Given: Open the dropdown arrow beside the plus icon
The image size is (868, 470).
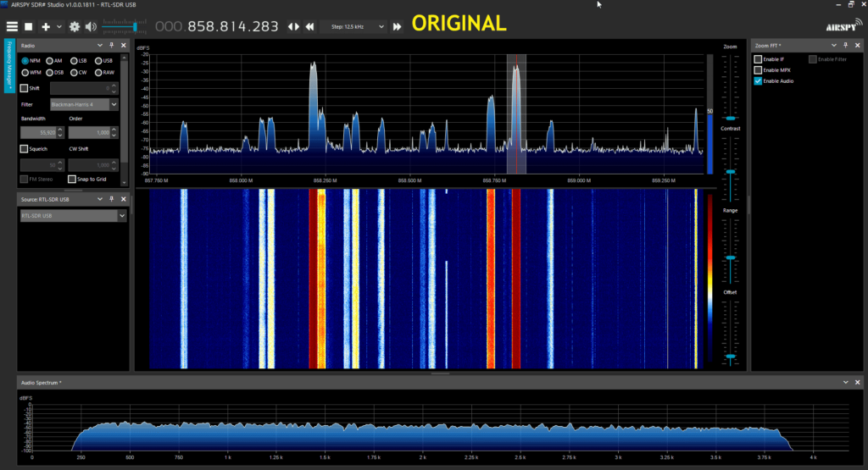Looking at the screenshot, I should click(x=59, y=26).
